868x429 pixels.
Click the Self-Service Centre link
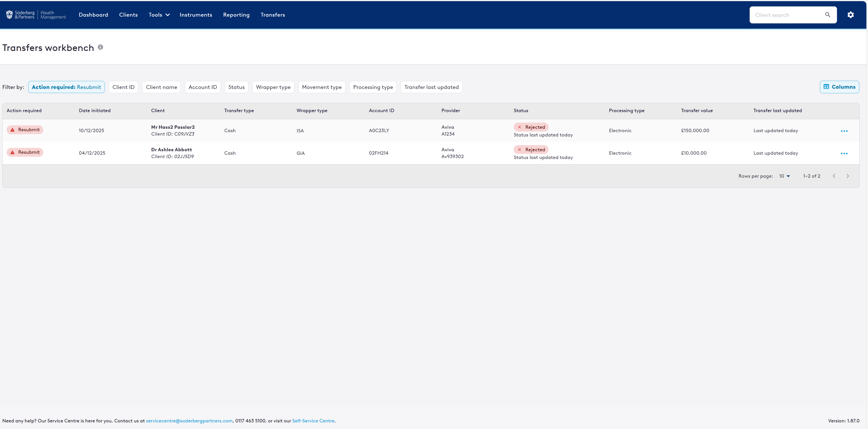click(313, 421)
